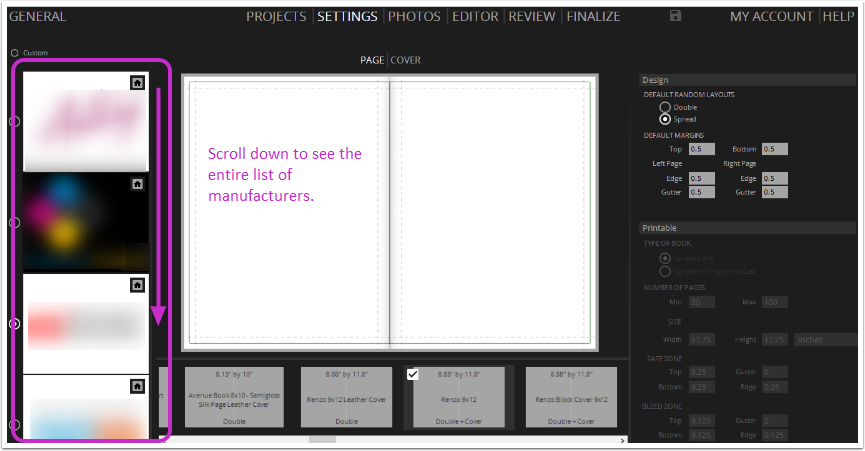Screen dimensions: 865x451
Task: Click Bleed Zone Bottom field
Action: (x=702, y=435)
